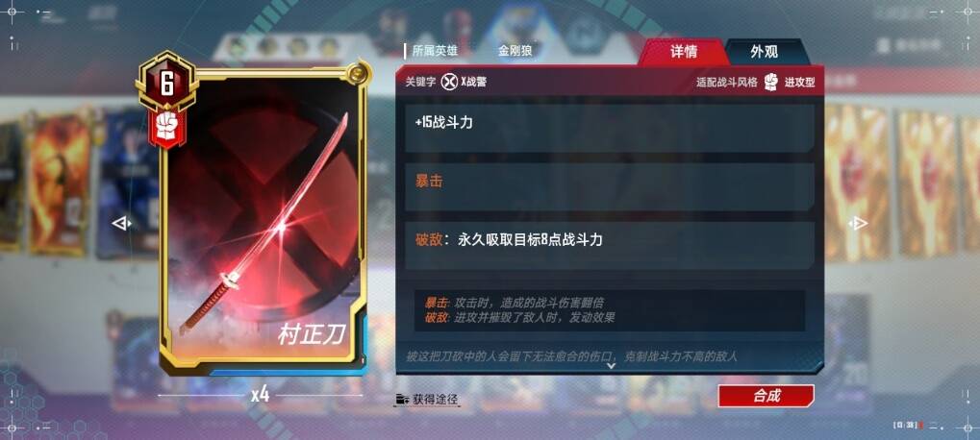Screen dimensions: 980x440
Task: Tap the red fist badge on card
Action: click(167, 125)
